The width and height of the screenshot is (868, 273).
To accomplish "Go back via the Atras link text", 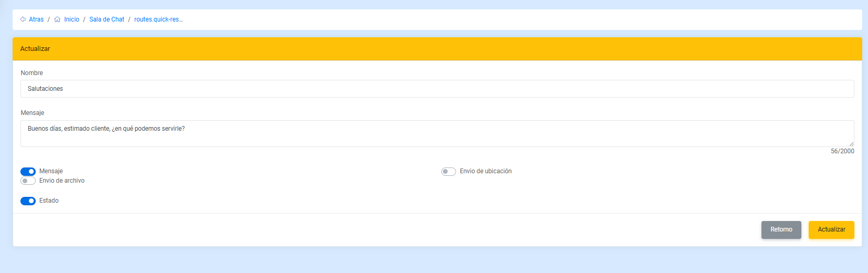I will pyautogui.click(x=36, y=19).
